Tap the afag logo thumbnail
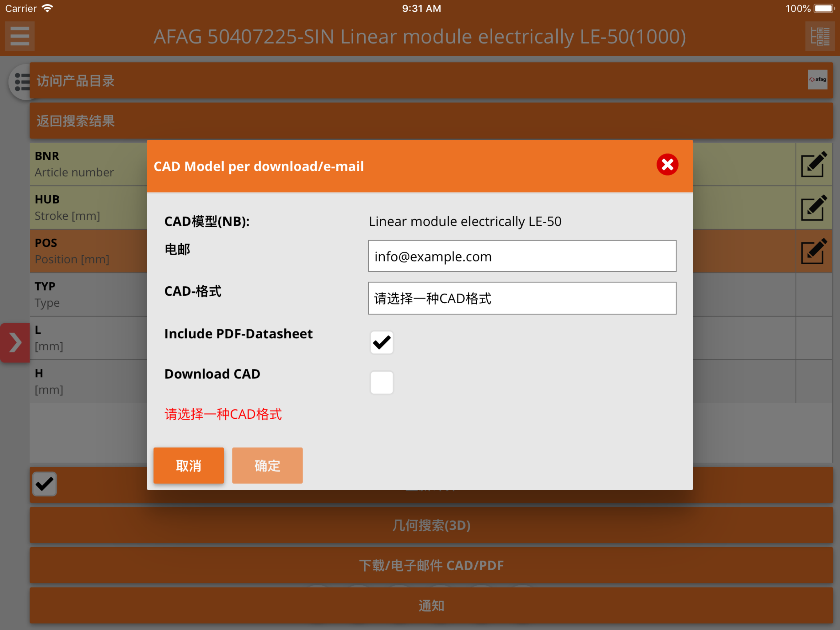The image size is (840, 630). pyautogui.click(x=817, y=79)
